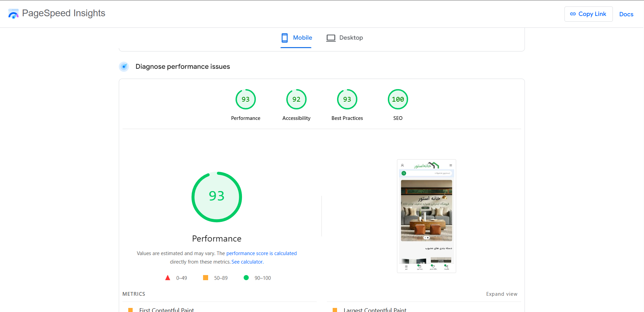Click the link chain icon in Copy Link
The height and width of the screenshot is (312, 644).
coord(573,14)
